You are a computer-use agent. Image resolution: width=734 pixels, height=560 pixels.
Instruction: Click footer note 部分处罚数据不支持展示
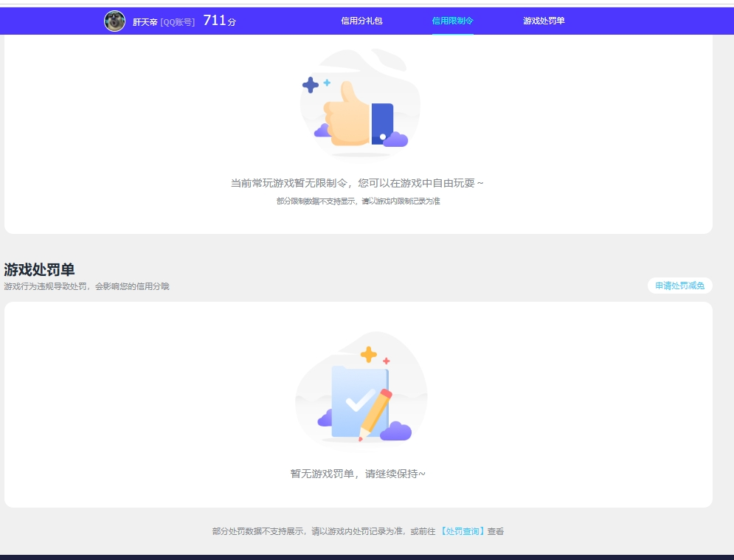(x=258, y=531)
